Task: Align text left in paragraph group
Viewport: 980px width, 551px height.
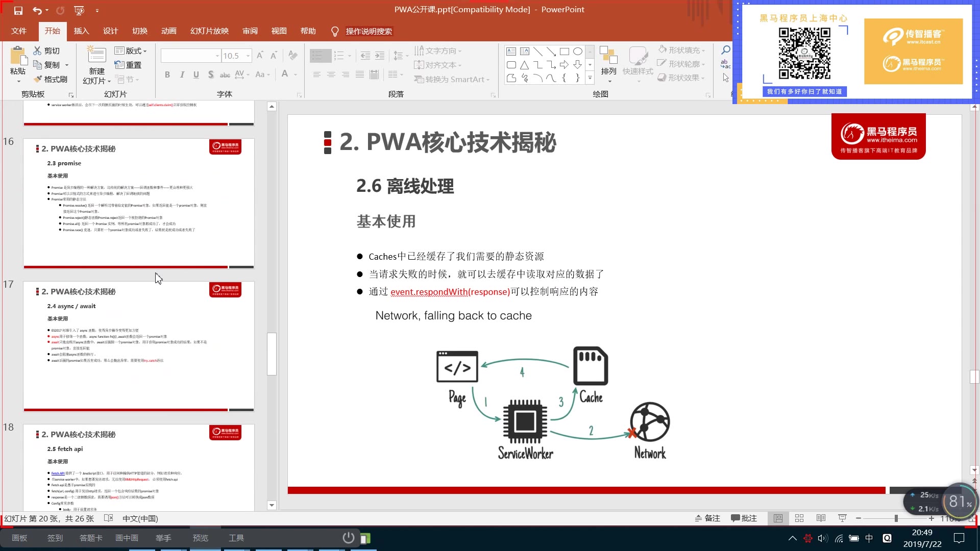Action: (x=317, y=74)
